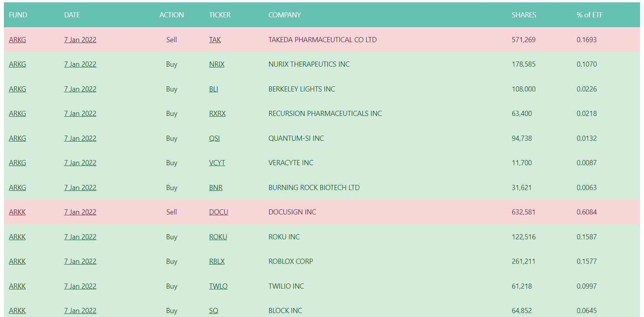Image resolution: width=644 pixels, height=317 pixels.
Task: Click 7 Jan 2022 date in BNR row
Action: pos(80,188)
